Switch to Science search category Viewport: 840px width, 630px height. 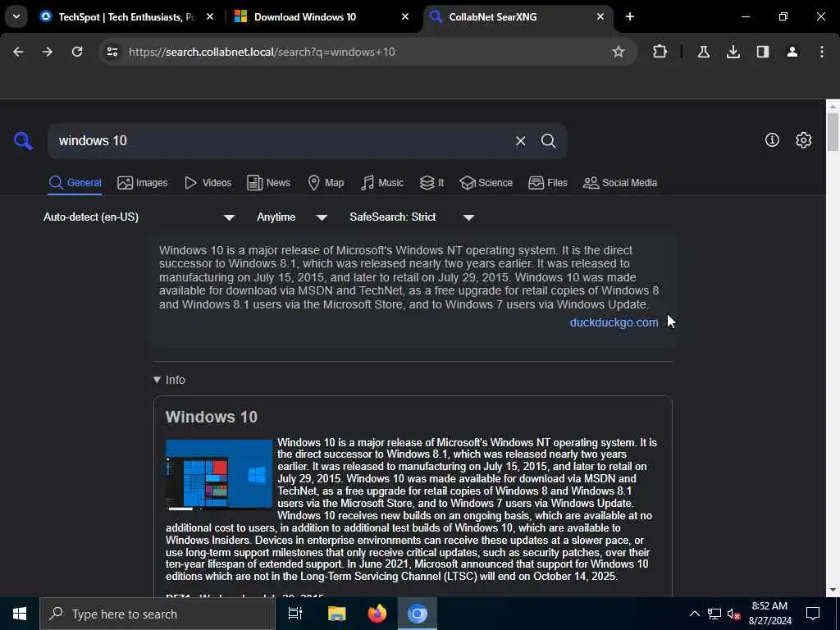pyautogui.click(x=486, y=183)
